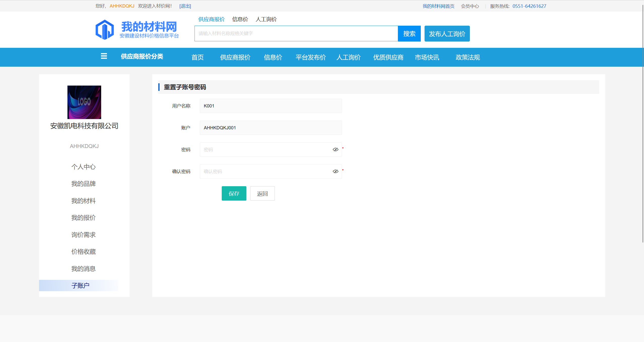Click the 发布人工询价 button
Screen dimensions: 644x342
(447, 34)
